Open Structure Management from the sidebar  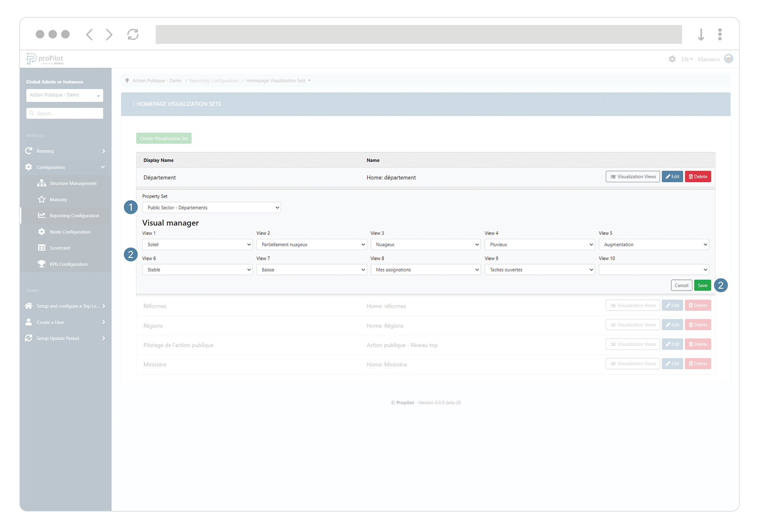click(73, 183)
